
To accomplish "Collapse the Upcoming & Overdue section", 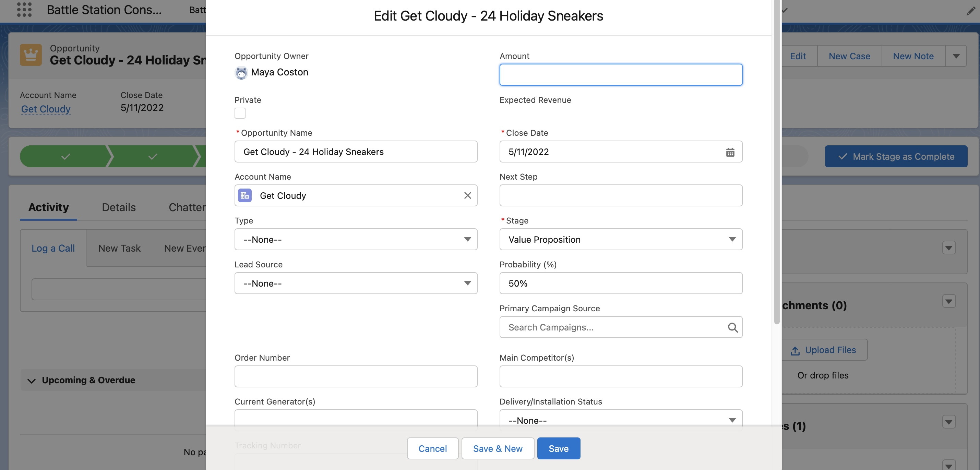I will pyautogui.click(x=32, y=380).
